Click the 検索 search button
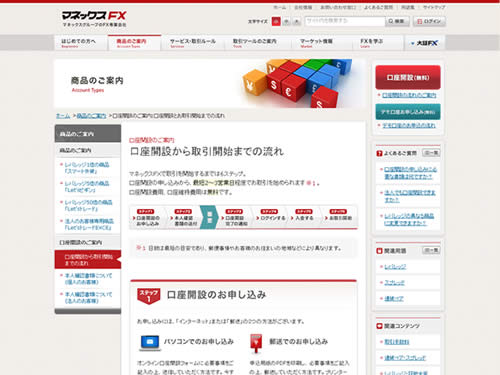This screenshot has height=375, width=500. [x=397, y=21]
